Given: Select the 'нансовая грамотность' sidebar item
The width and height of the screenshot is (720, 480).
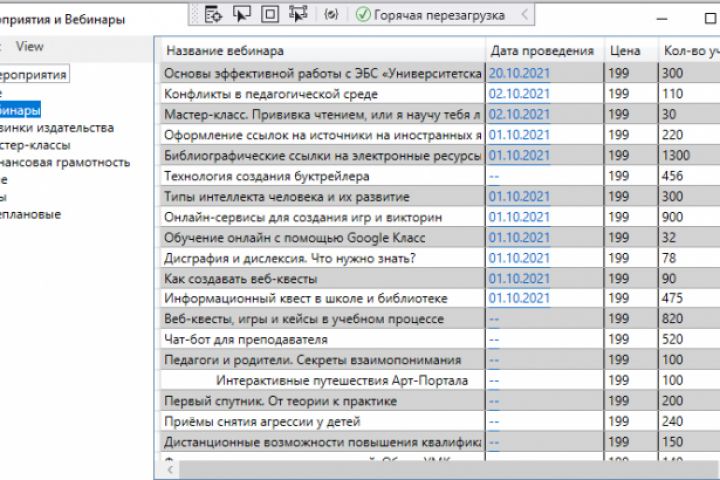Looking at the screenshot, I should [x=64, y=163].
